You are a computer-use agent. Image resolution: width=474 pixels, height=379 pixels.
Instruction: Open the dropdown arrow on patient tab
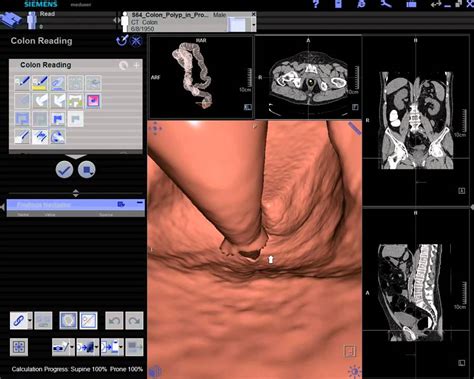click(x=254, y=25)
